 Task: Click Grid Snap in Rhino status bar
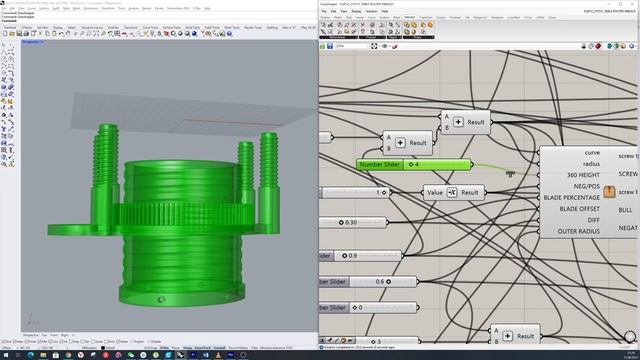[x=150, y=348]
